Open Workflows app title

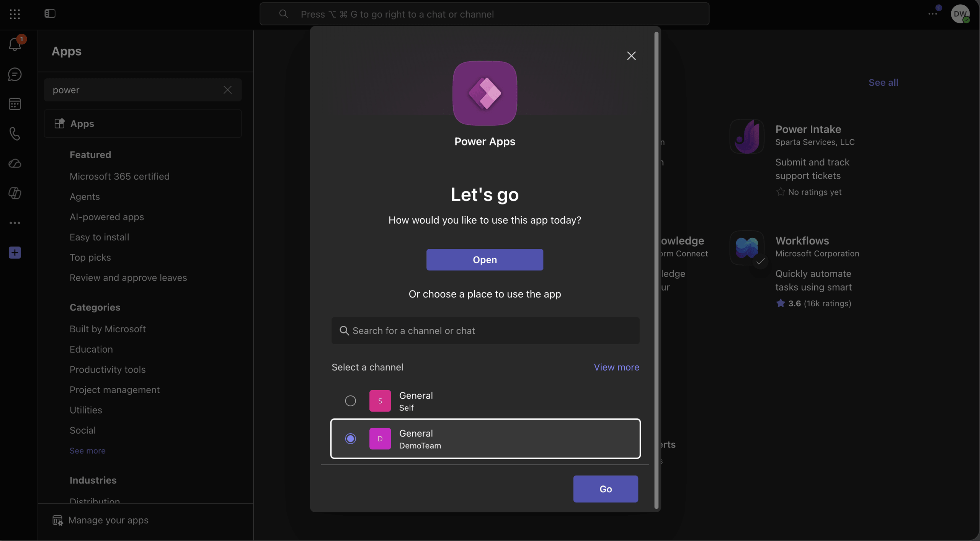[802, 241]
